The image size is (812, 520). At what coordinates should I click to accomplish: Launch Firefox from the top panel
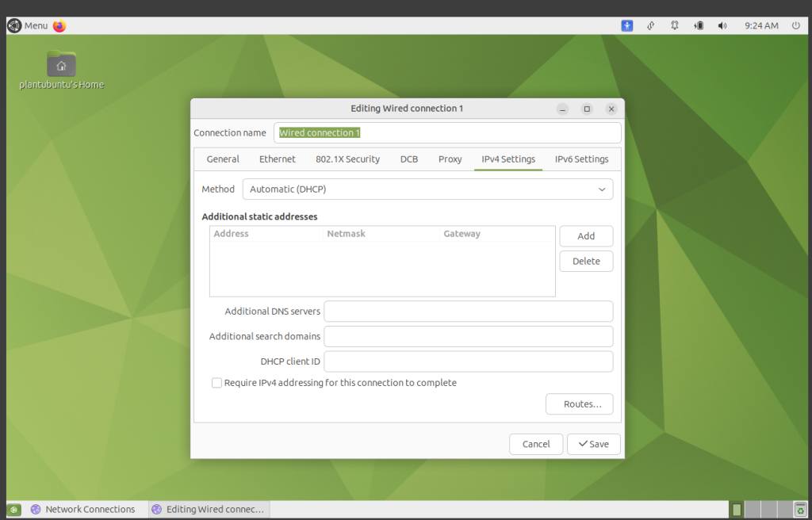[59, 25]
